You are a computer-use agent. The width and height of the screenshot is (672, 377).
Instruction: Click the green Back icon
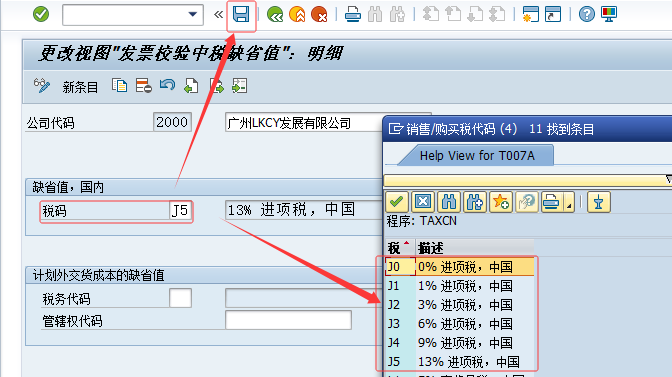275,15
